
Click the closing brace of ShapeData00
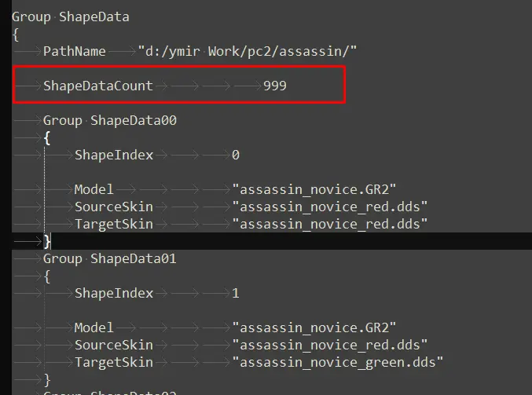coord(47,241)
